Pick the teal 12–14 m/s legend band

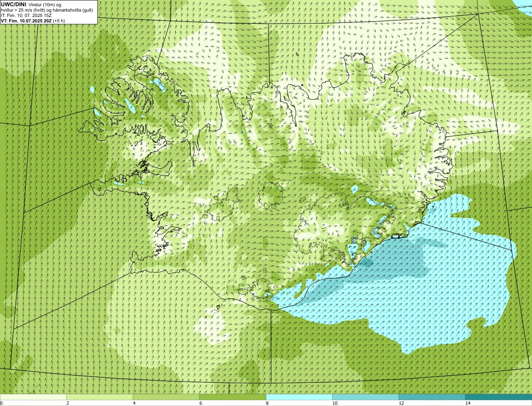(432, 397)
